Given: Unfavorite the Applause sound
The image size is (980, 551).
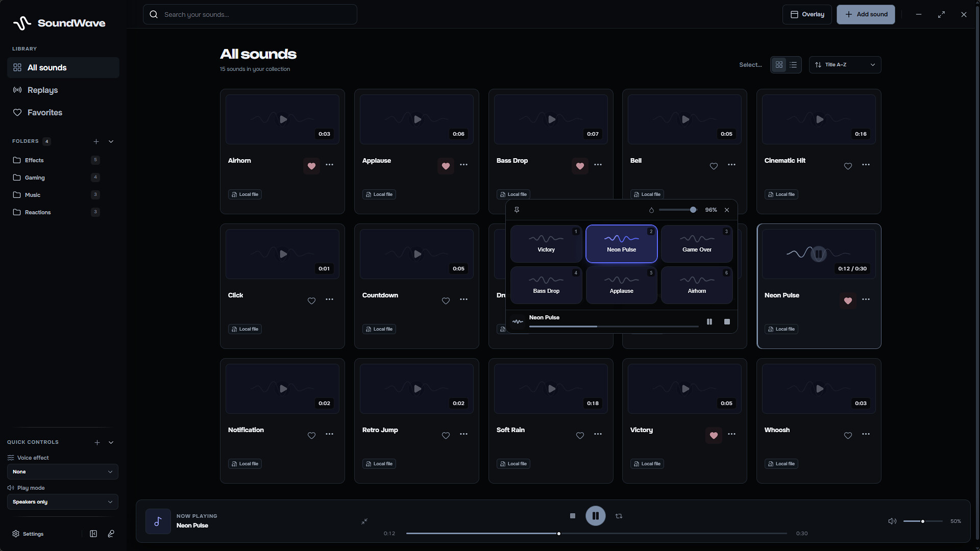Looking at the screenshot, I should point(446,166).
